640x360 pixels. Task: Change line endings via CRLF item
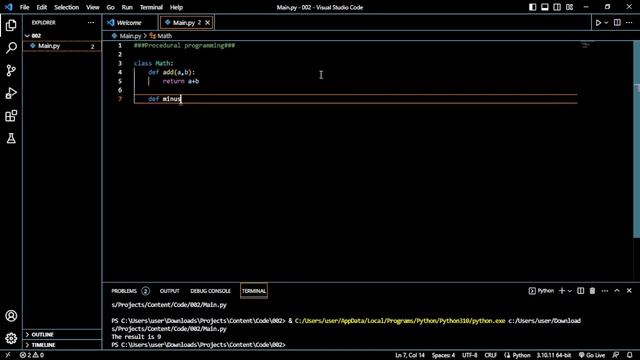coord(491,355)
